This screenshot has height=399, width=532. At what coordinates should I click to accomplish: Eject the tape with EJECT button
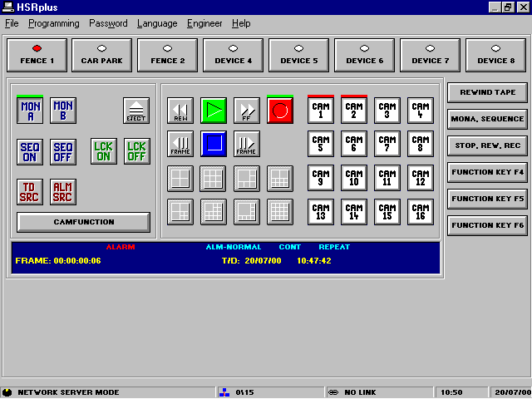[x=136, y=111]
